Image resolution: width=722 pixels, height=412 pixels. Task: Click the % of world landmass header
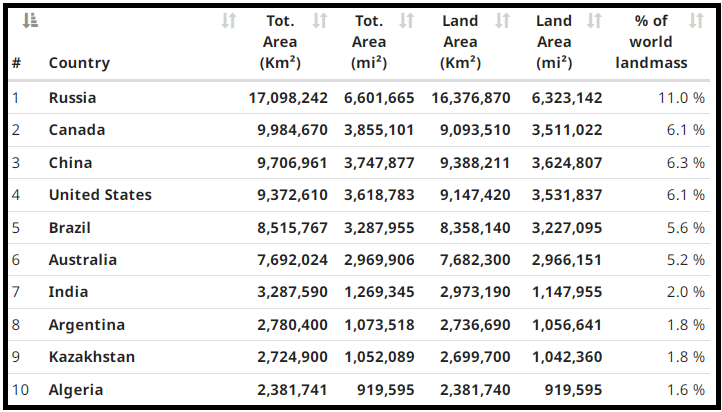point(651,42)
